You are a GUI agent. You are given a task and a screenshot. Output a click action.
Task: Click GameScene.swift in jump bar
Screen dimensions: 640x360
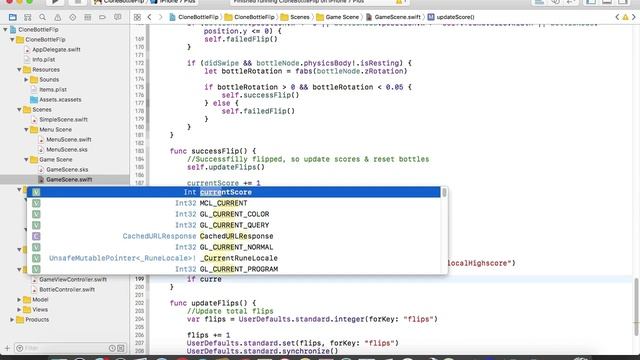pos(393,17)
